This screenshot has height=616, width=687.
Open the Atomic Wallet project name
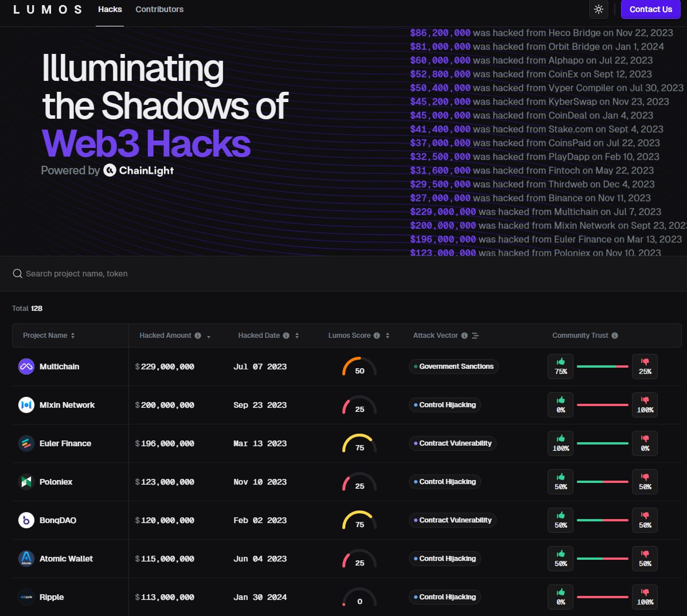coord(66,559)
